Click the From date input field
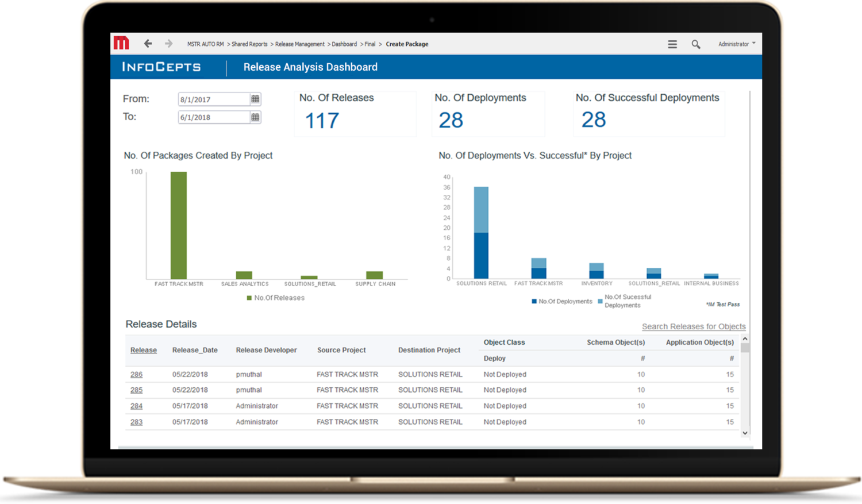 coord(213,99)
